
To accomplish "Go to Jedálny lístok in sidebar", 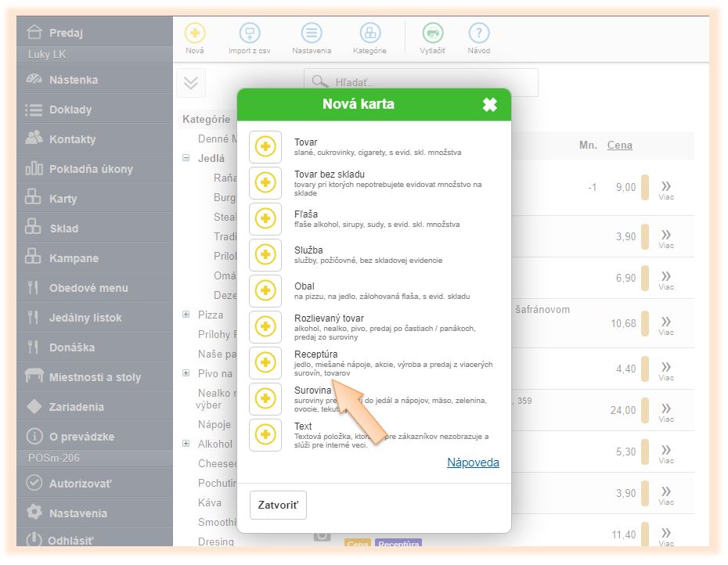I will coord(85,318).
